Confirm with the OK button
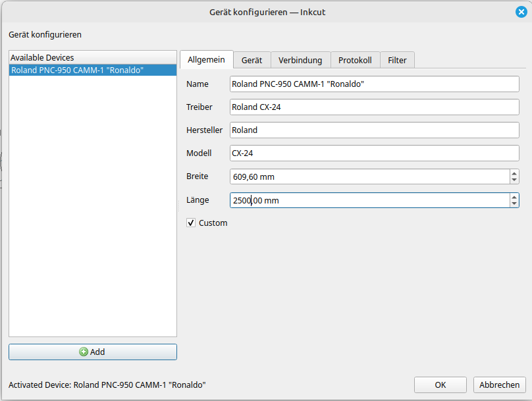This screenshot has width=532, height=401. coord(440,385)
